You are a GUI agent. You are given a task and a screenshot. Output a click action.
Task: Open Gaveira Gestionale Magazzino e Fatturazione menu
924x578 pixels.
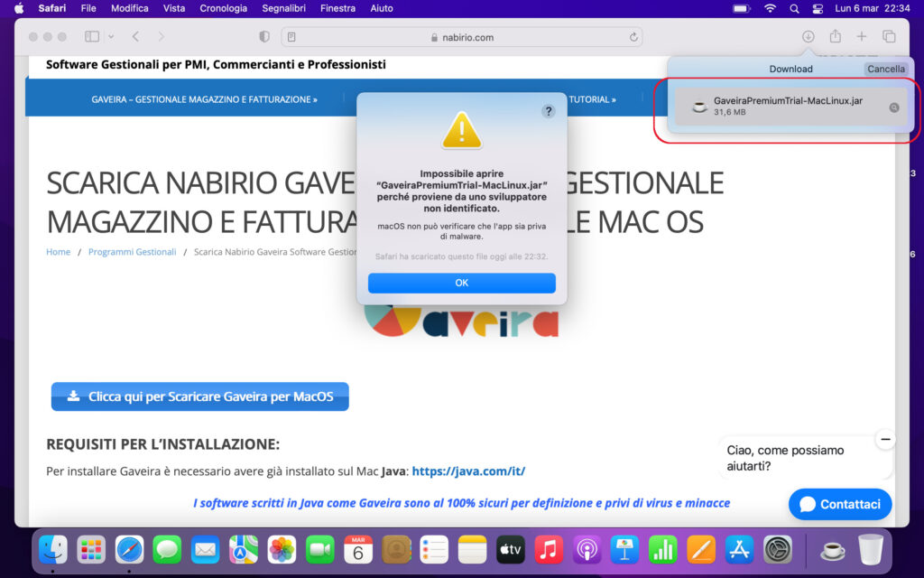(x=204, y=99)
